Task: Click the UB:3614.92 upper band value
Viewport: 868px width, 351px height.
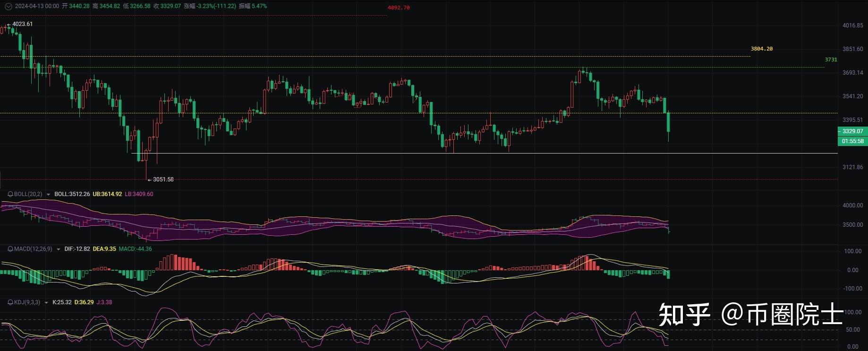Action: pyautogui.click(x=107, y=194)
